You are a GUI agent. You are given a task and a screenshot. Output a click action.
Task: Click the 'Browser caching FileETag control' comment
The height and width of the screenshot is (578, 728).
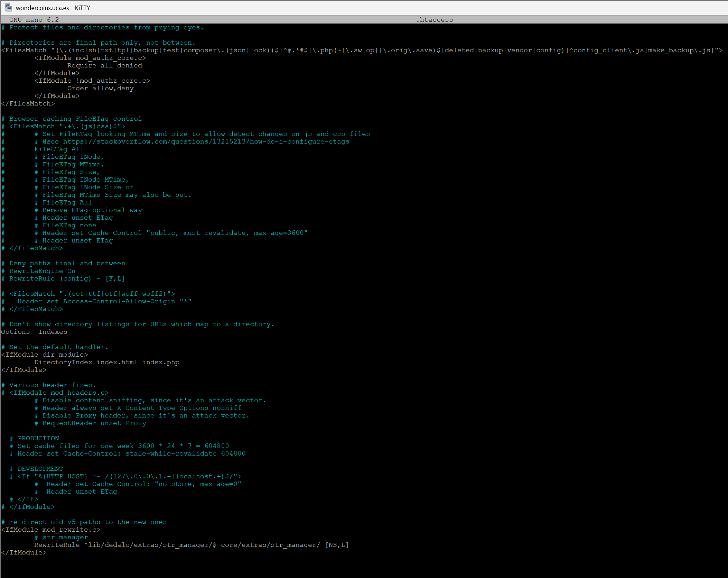(72, 119)
